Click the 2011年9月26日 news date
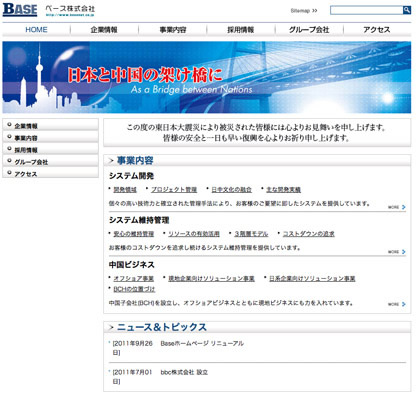Viewport: 416px width, 397px height. tap(132, 348)
